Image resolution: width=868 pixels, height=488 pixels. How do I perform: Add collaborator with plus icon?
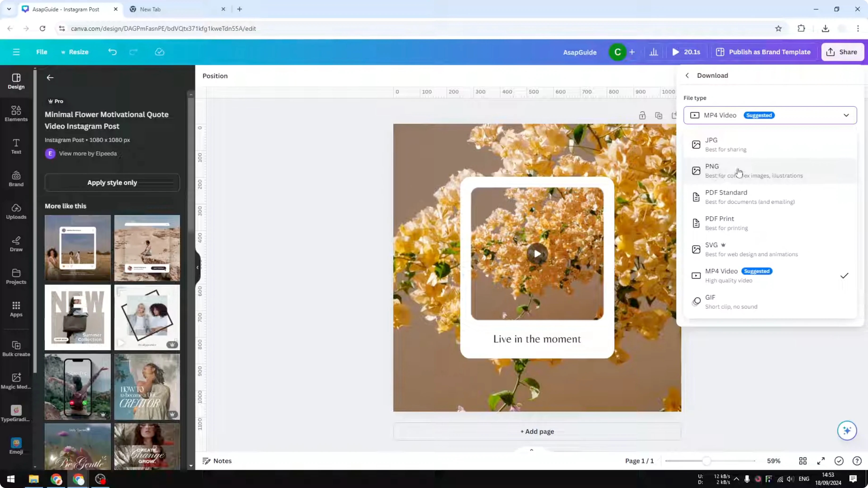coord(632,52)
